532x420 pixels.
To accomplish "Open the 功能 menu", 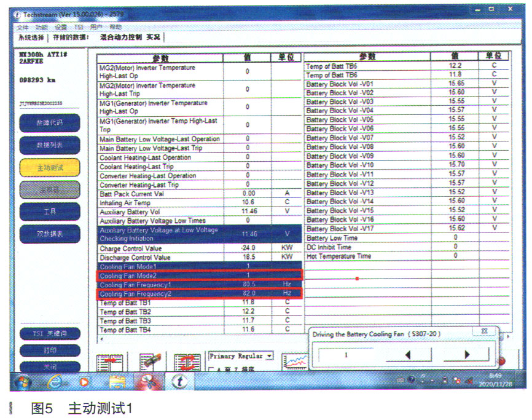I will 42,27.
